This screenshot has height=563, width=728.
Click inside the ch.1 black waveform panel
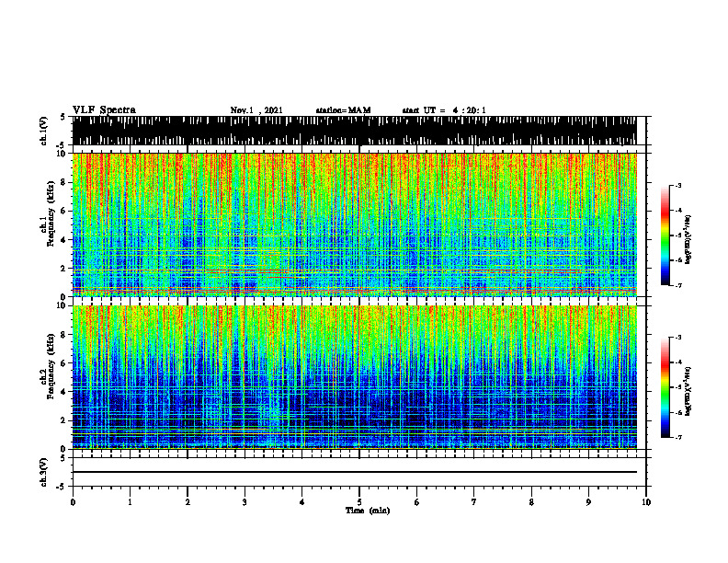[354, 131]
